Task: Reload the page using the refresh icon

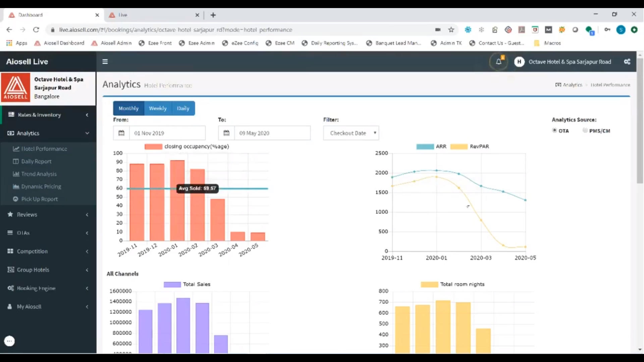Action: click(x=36, y=30)
